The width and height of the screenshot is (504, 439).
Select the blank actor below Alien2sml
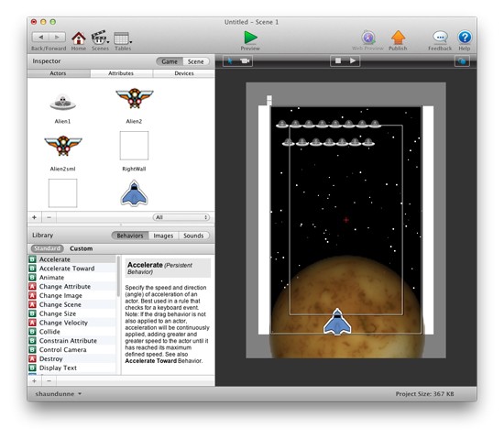(62, 193)
